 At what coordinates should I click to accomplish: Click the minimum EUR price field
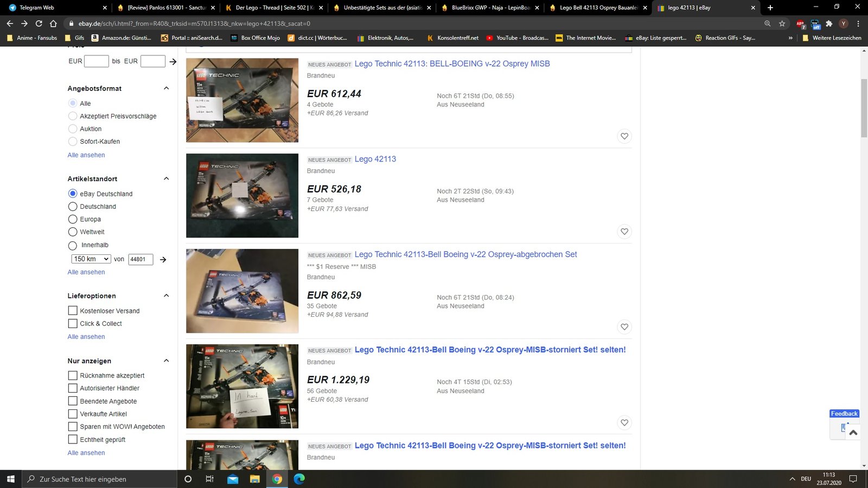click(97, 61)
